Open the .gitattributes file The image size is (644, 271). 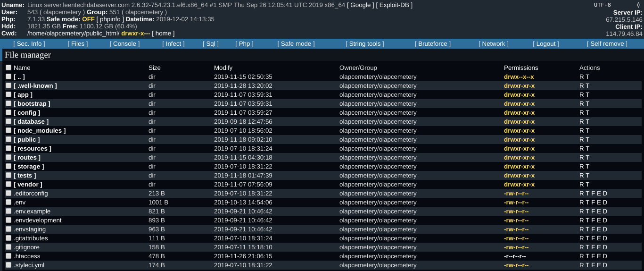click(31, 238)
